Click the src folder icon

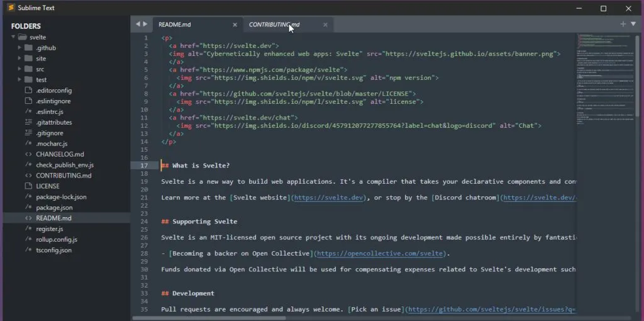[28, 69]
